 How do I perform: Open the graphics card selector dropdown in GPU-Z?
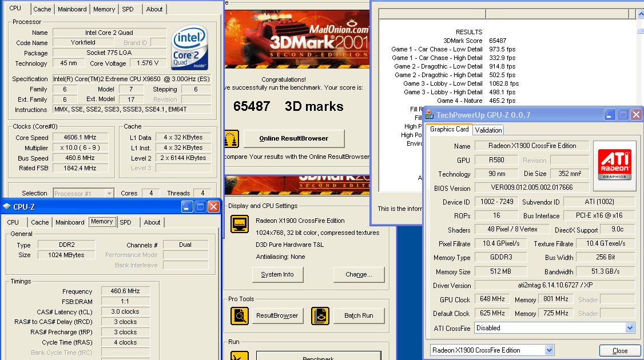click(549, 350)
